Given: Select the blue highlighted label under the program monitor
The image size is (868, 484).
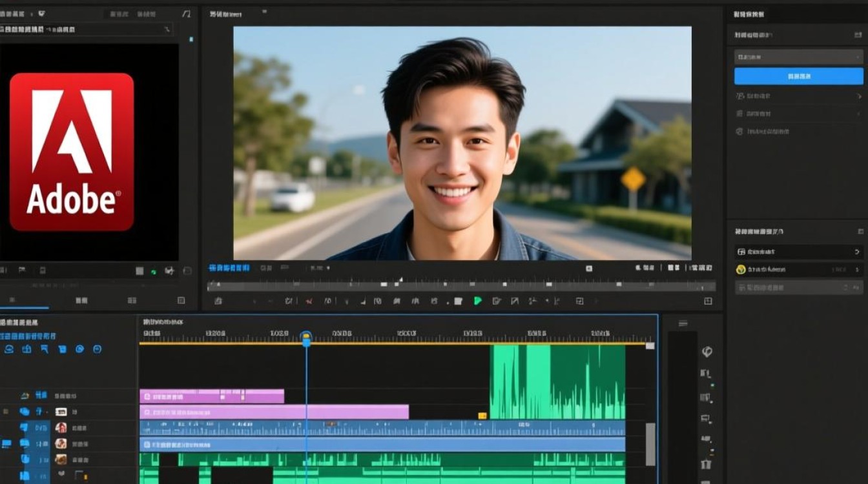Looking at the screenshot, I should tap(229, 268).
